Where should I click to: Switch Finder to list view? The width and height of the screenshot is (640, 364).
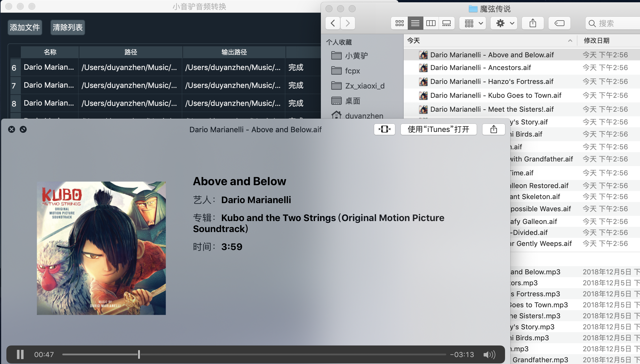(x=415, y=23)
